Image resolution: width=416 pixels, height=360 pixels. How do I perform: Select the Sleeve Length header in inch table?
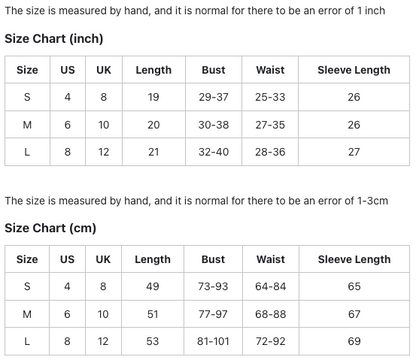pyautogui.click(x=354, y=70)
